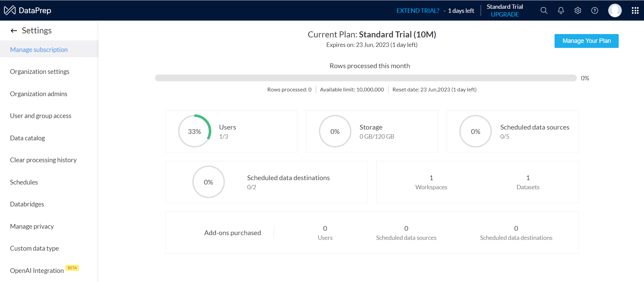Screen dimensions: 644x282
Task: Click the Add-ons purchased label
Action: (233, 233)
